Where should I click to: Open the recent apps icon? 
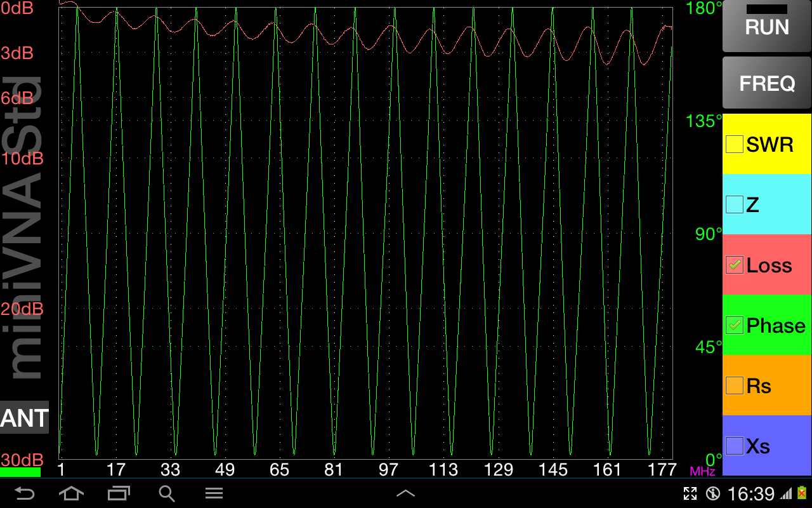tap(119, 493)
